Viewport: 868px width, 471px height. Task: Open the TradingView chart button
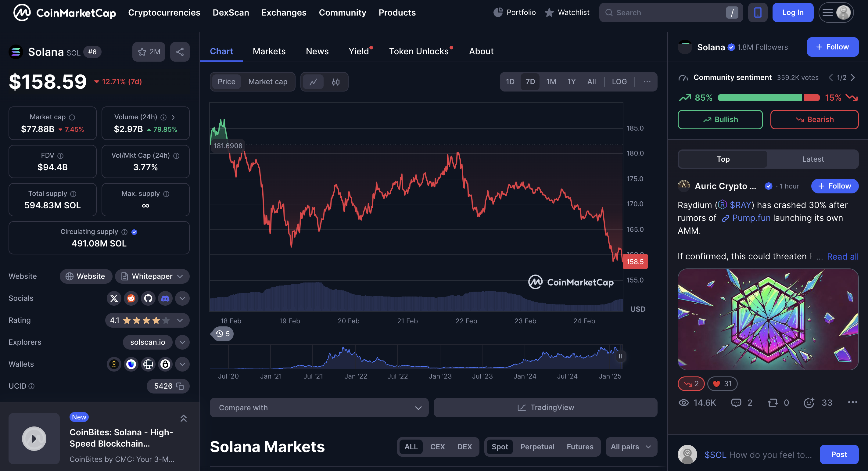(x=545, y=408)
